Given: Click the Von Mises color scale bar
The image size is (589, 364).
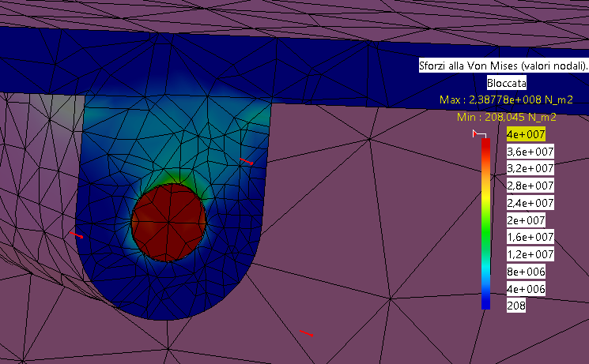Looking at the screenshot, I should [485, 223].
